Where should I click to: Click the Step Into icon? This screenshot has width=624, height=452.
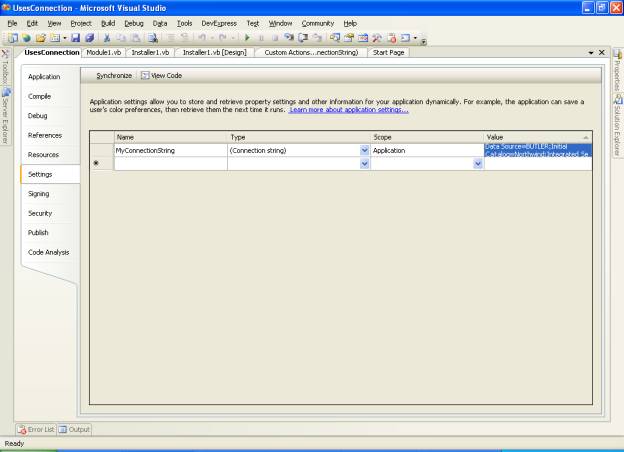289,38
